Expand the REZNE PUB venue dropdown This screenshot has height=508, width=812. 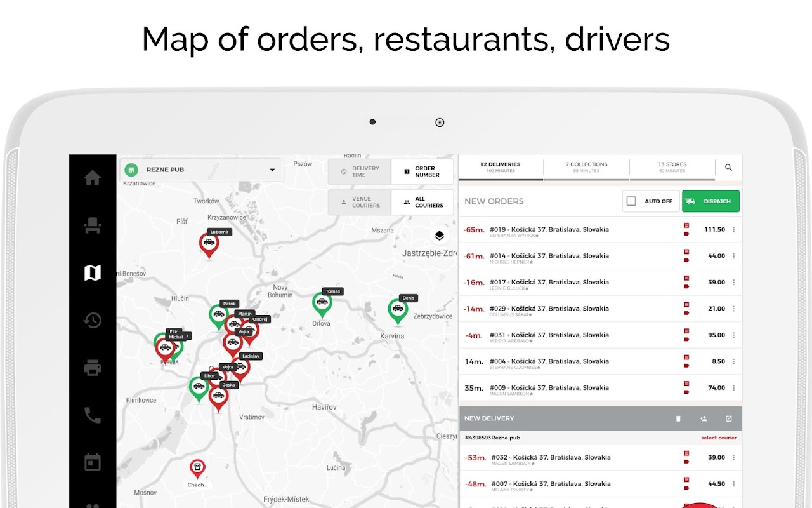202,170
